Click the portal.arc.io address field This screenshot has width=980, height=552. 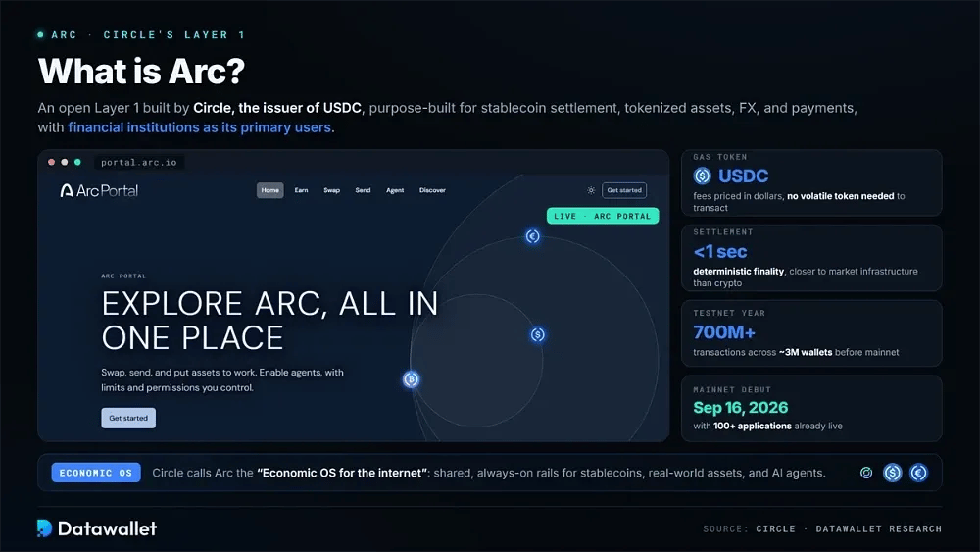pyautogui.click(x=139, y=162)
